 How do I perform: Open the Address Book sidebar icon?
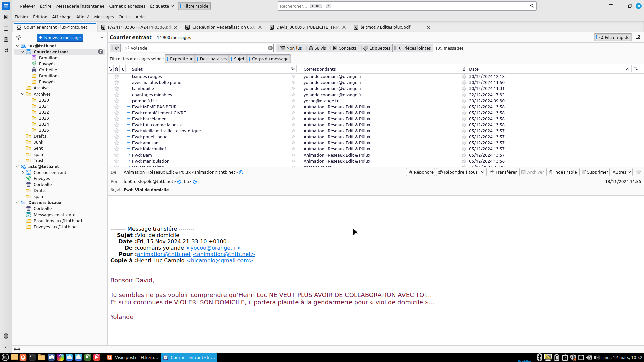[x=6, y=17]
